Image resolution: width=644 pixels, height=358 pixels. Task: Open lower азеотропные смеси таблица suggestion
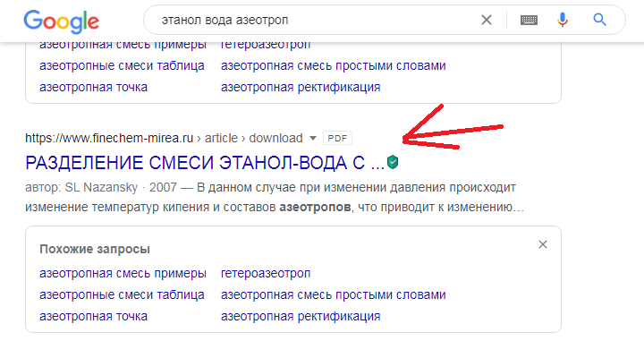[x=122, y=294]
